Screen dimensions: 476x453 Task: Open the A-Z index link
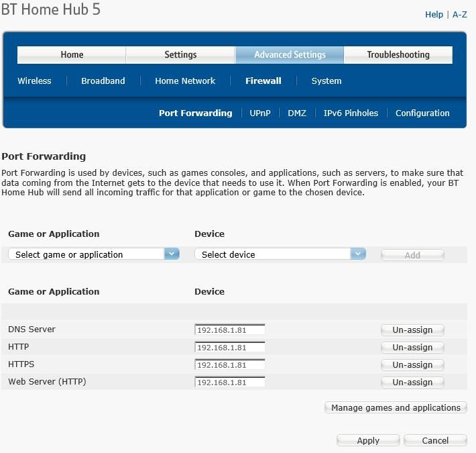(460, 15)
